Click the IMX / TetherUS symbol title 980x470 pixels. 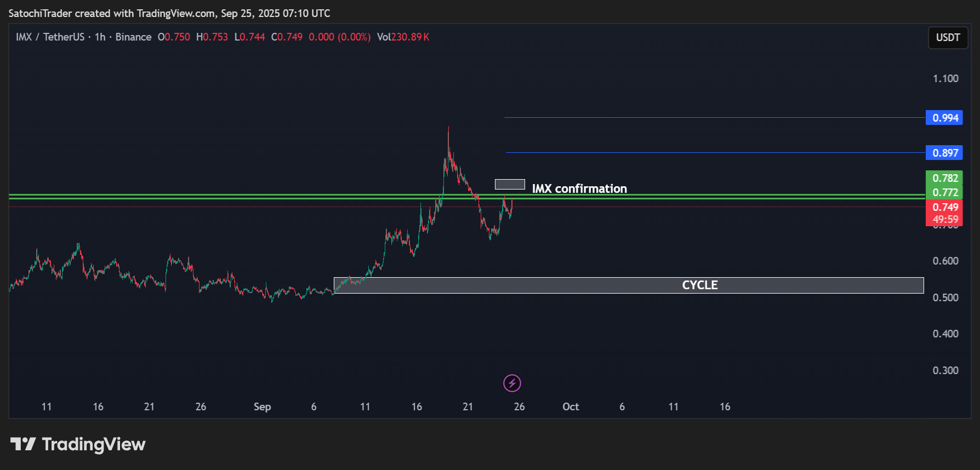50,37
